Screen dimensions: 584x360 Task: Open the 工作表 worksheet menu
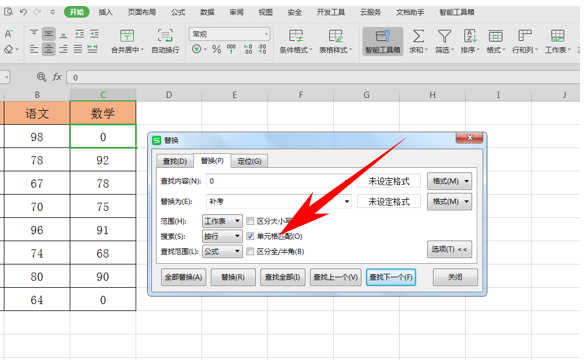(558, 41)
